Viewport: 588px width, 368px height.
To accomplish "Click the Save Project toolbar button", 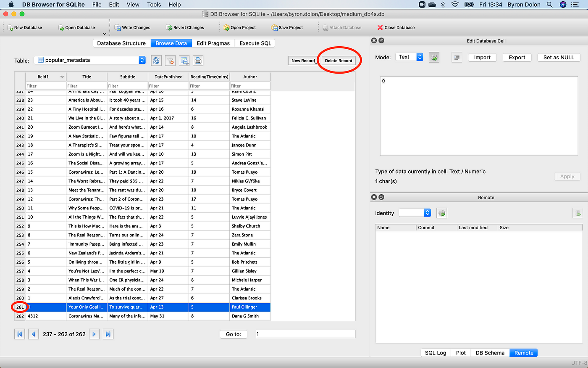I will point(287,27).
